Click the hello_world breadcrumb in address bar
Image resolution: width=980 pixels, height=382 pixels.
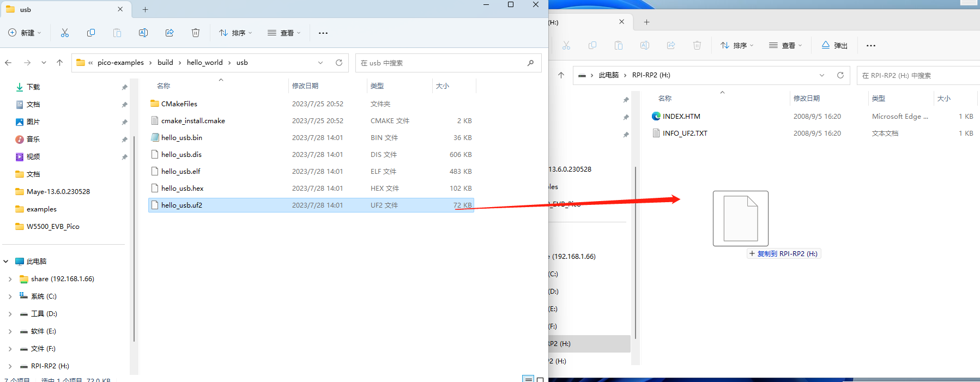pyautogui.click(x=204, y=63)
